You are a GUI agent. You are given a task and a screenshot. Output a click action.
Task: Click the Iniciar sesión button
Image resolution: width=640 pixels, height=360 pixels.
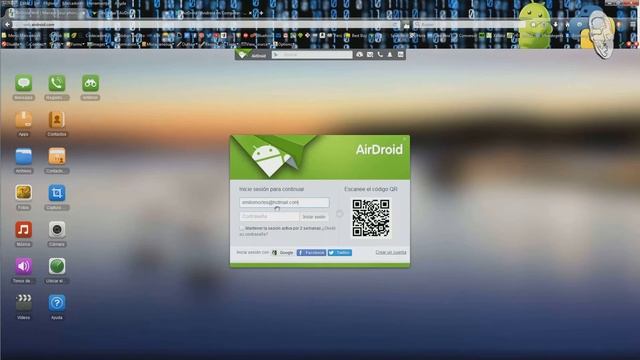point(314,217)
